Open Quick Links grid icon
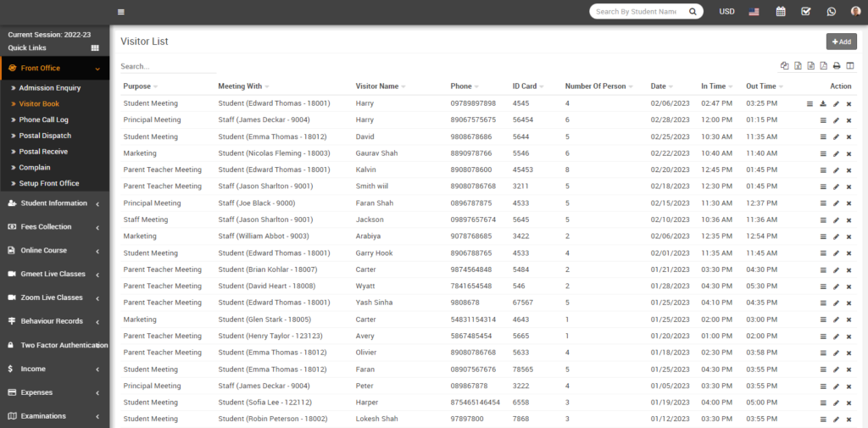 pos(95,48)
